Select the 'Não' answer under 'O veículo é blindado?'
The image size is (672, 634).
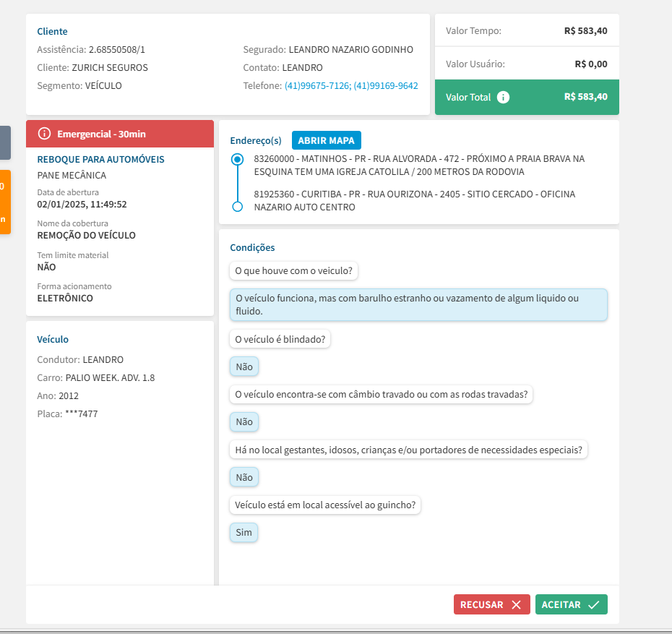244,367
